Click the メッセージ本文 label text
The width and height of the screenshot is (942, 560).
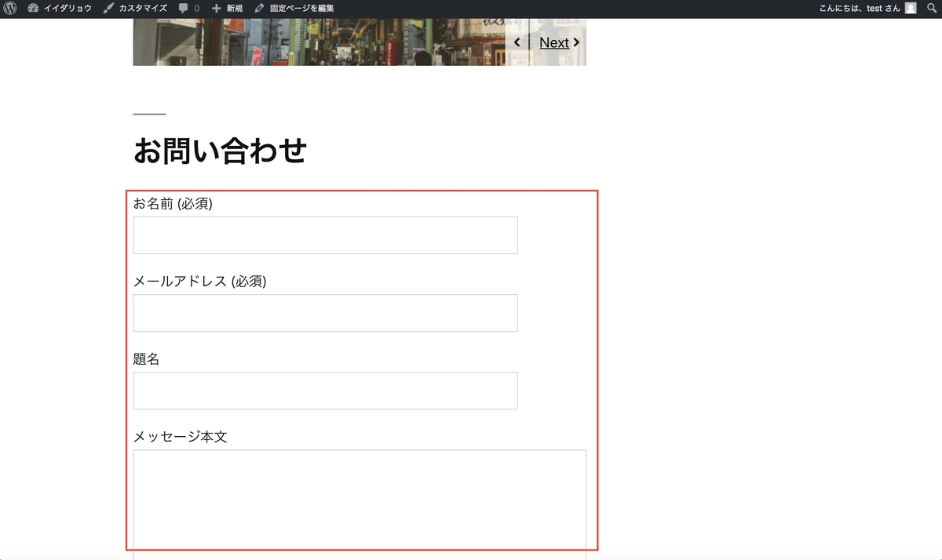click(180, 437)
